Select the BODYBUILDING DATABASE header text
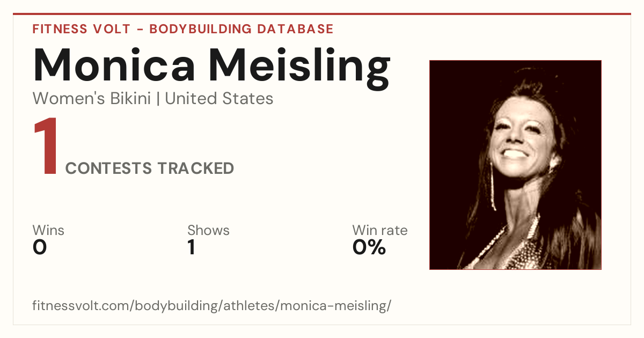Image resolution: width=644 pixels, height=338 pixels. point(241,29)
